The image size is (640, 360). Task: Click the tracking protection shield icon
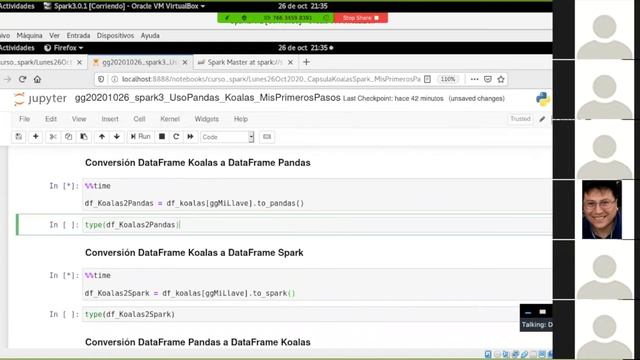click(101, 79)
